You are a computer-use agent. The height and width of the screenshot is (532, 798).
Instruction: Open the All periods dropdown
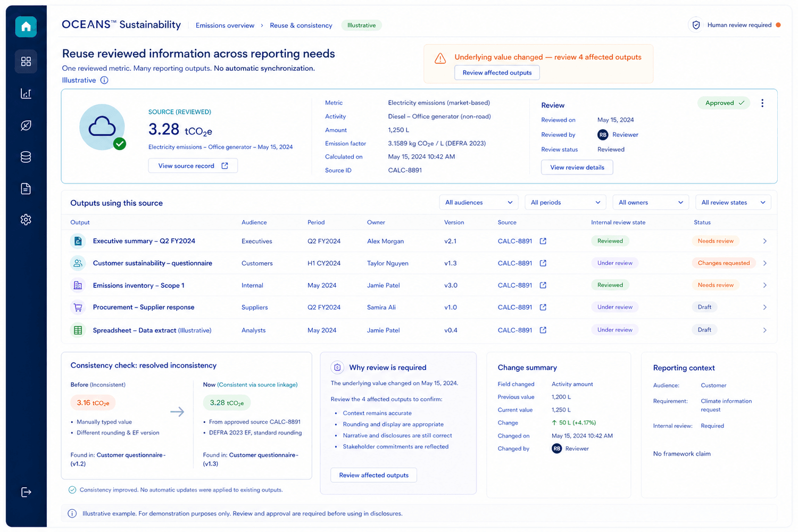566,202
